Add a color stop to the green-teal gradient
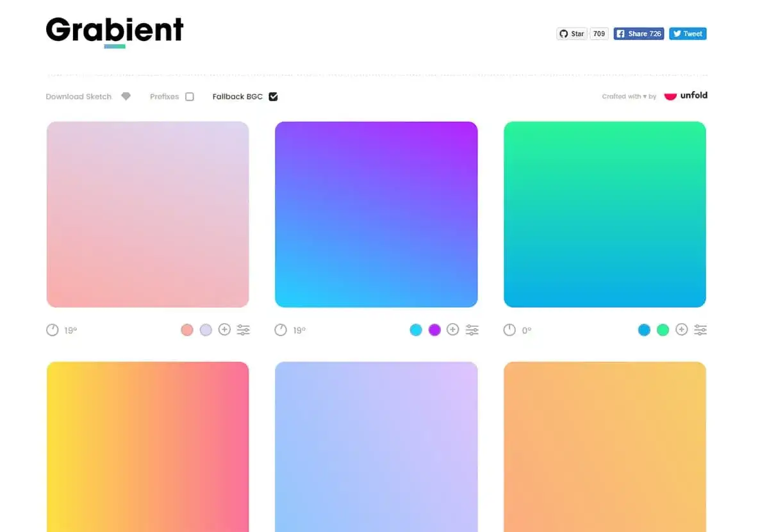This screenshot has width=769, height=532. tap(682, 329)
